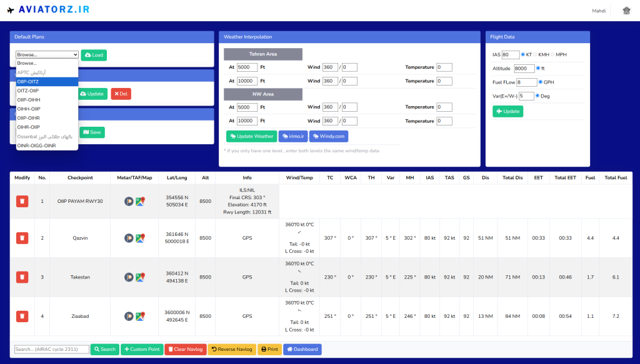Screen dimensions: 640x364
Task: Select the KMH speed unit radio
Action: [x=535, y=54]
